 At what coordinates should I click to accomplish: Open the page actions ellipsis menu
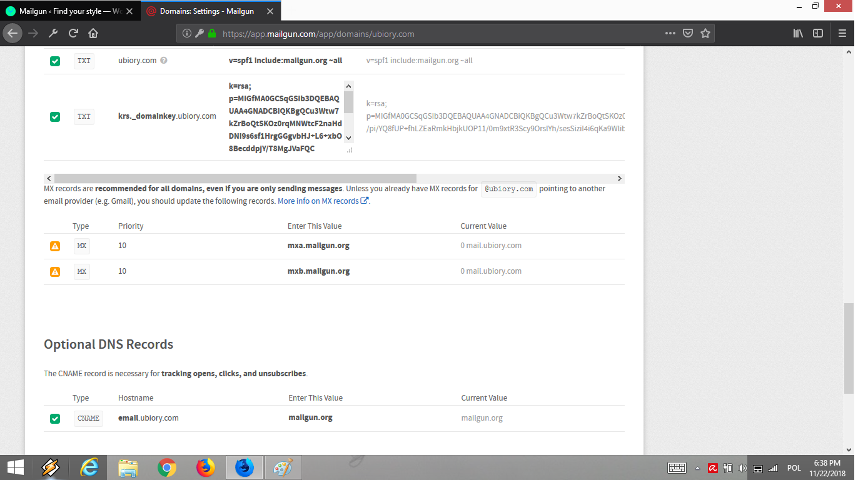(670, 33)
